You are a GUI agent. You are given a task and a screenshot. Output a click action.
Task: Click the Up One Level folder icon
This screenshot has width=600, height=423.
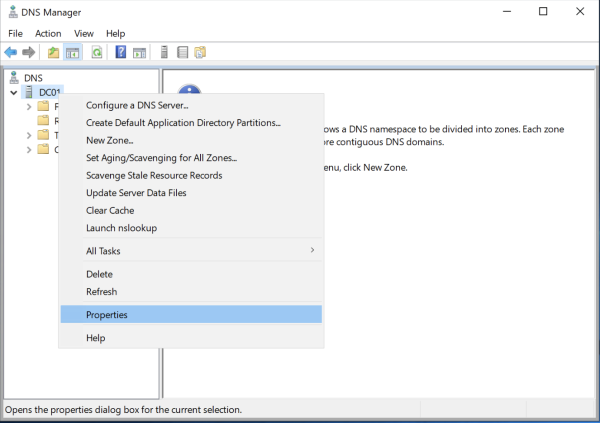point(54,52)
